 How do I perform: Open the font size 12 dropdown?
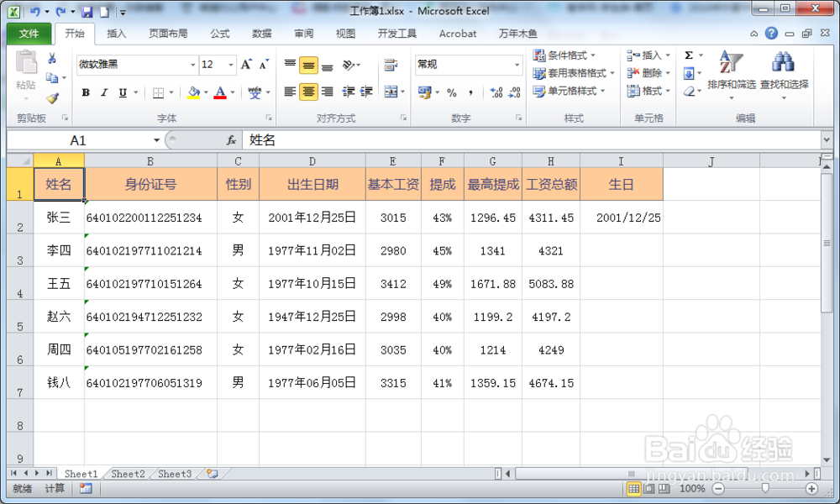[231, 65]
